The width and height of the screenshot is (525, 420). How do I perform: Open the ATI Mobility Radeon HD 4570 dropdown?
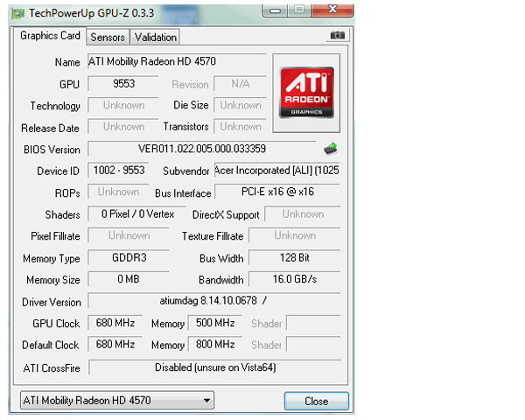117,400
